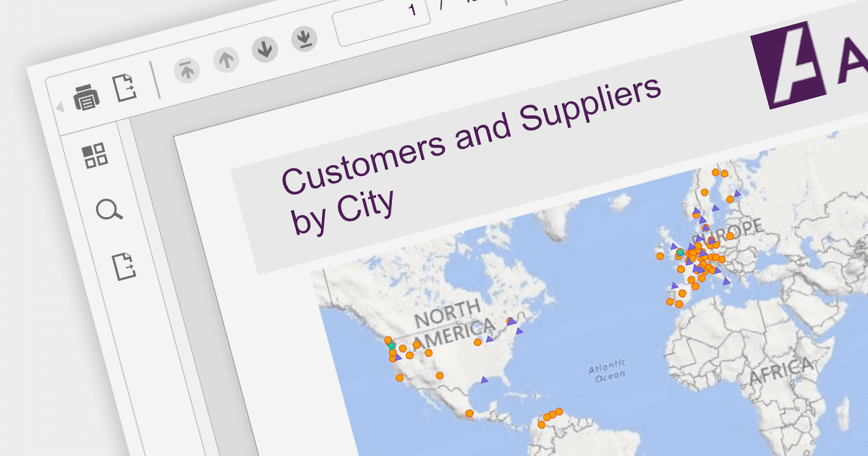The height and width of the screenshot is (456, 868).
Task: Click the purple triangle marker near the Gulf coast
Action: point(485,379)
